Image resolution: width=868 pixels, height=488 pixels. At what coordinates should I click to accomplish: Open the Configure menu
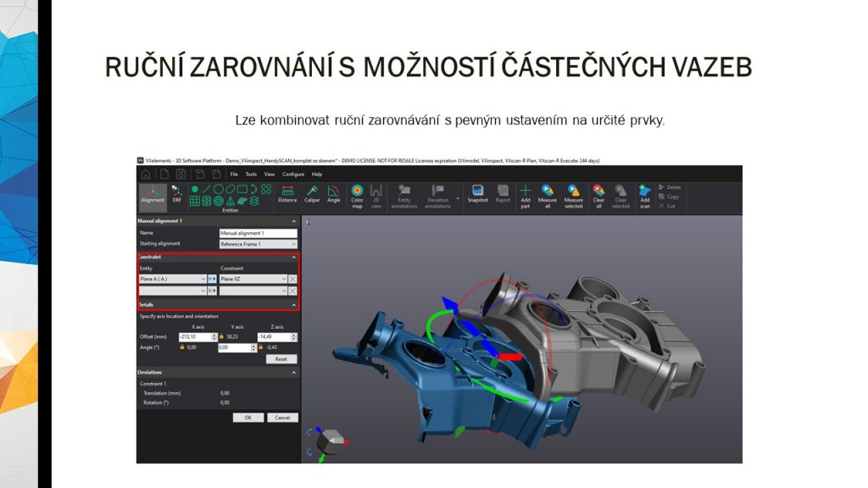293,174
